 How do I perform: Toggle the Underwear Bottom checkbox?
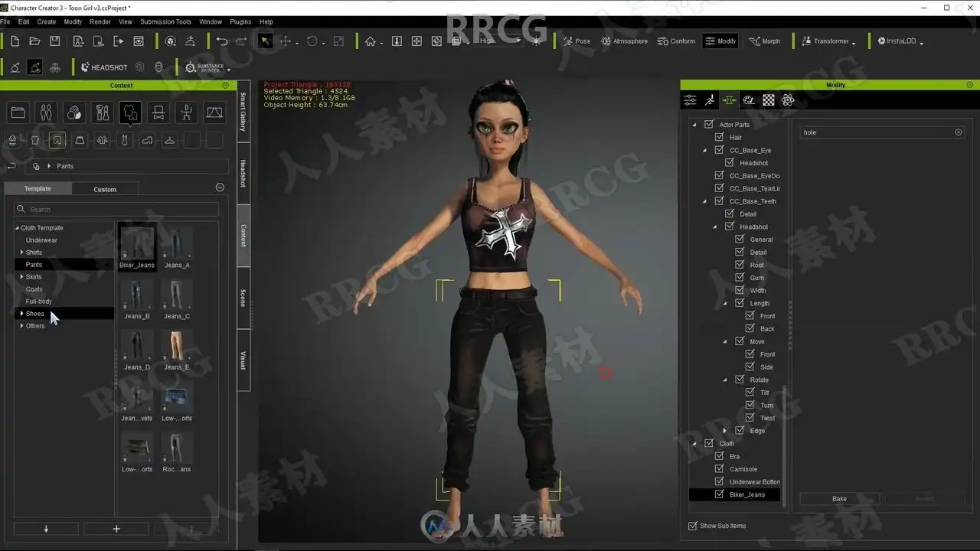pyautogui.click(x=719, y=481)
